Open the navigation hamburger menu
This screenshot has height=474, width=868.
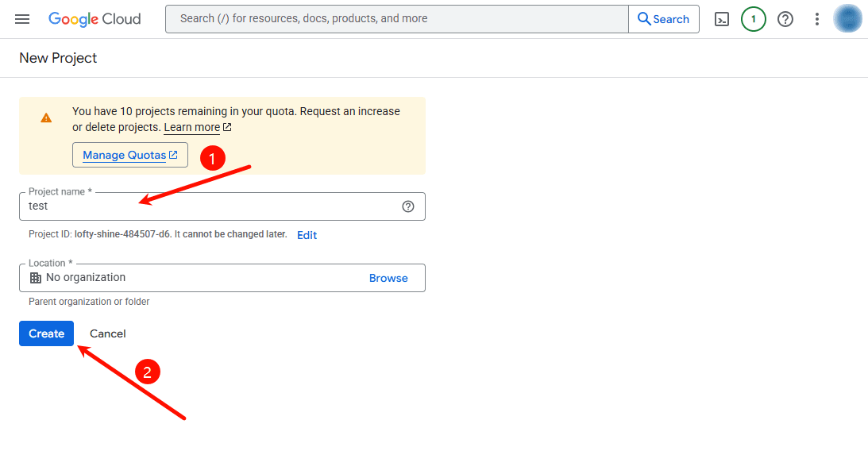tap(21, 18)
